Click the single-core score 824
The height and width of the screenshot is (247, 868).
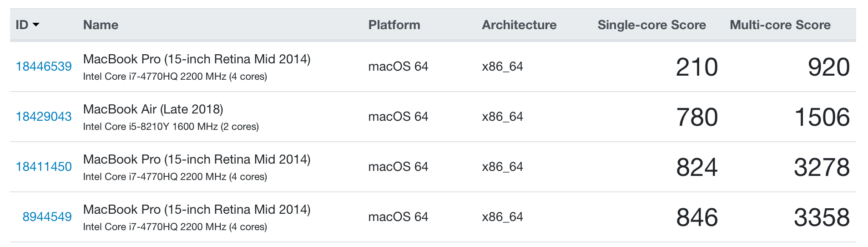tap(696, 167)
